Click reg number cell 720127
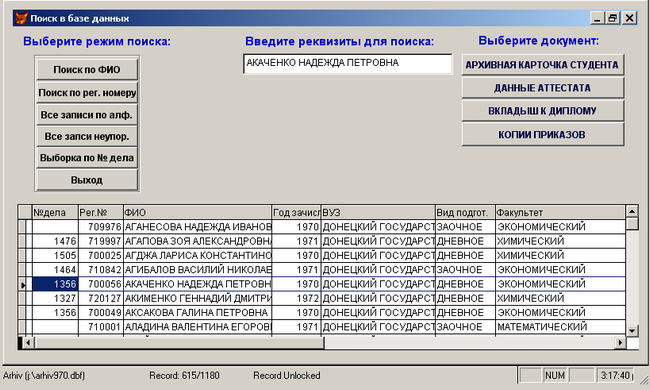The height and width of the screenshot is (390, 650). (101, 298)
